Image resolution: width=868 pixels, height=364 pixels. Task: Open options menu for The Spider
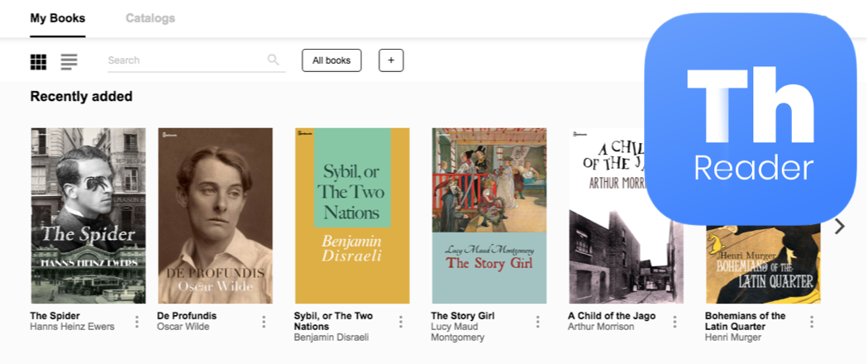(137, 322)
